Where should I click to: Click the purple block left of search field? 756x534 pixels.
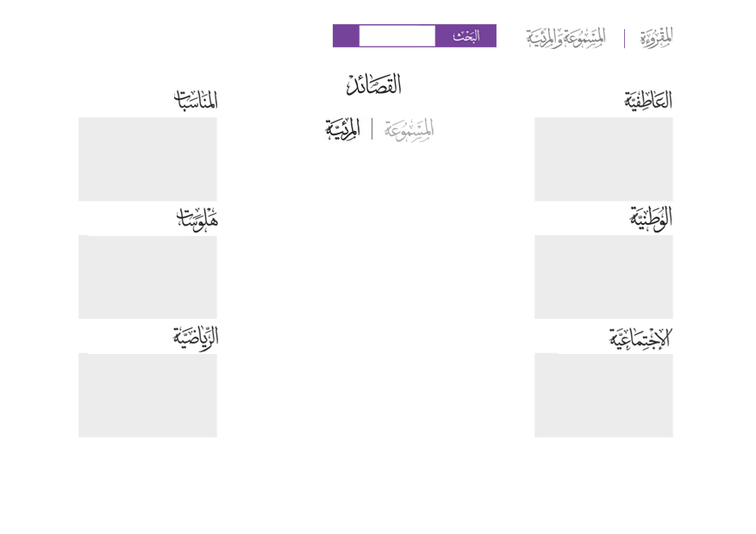click(x=346, y=36)
